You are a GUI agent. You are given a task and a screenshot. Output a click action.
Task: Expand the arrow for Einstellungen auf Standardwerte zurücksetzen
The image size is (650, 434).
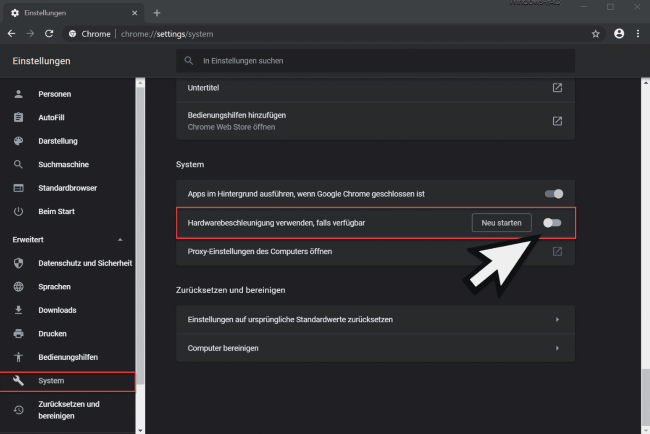pyautogui.click(x=557, y=319)
